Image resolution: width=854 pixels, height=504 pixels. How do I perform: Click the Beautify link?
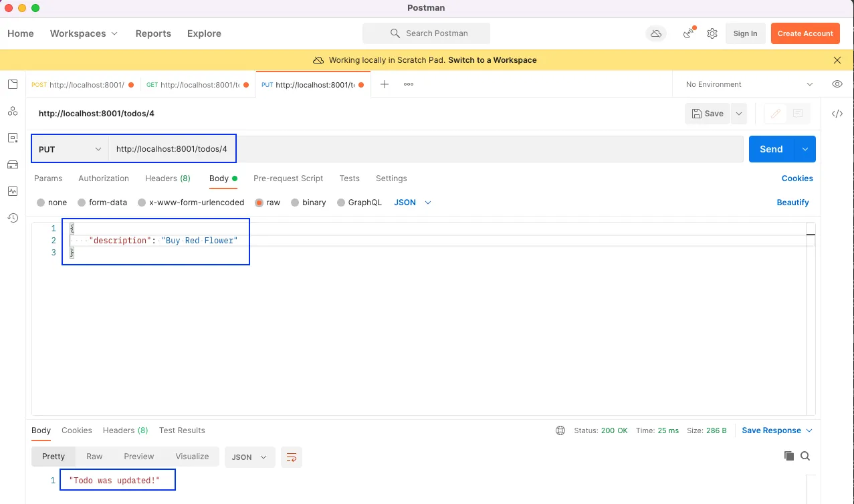(x=792, y=203)
